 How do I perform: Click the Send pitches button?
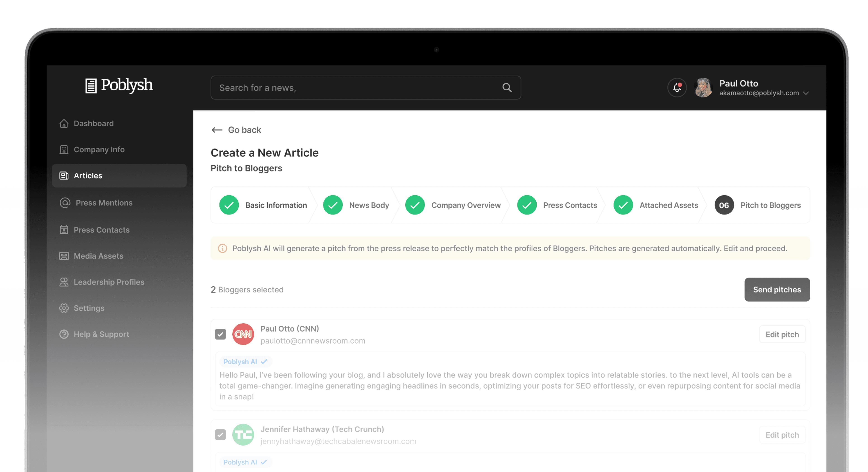tap(777, 289)
